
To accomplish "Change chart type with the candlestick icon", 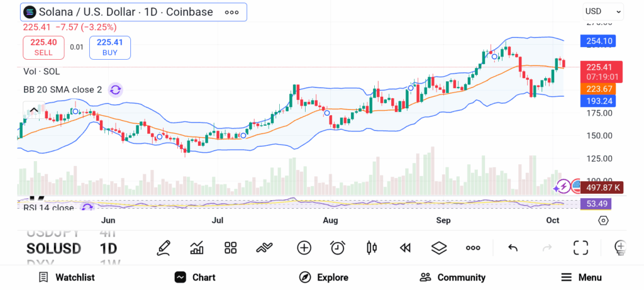I will [372, 248].
